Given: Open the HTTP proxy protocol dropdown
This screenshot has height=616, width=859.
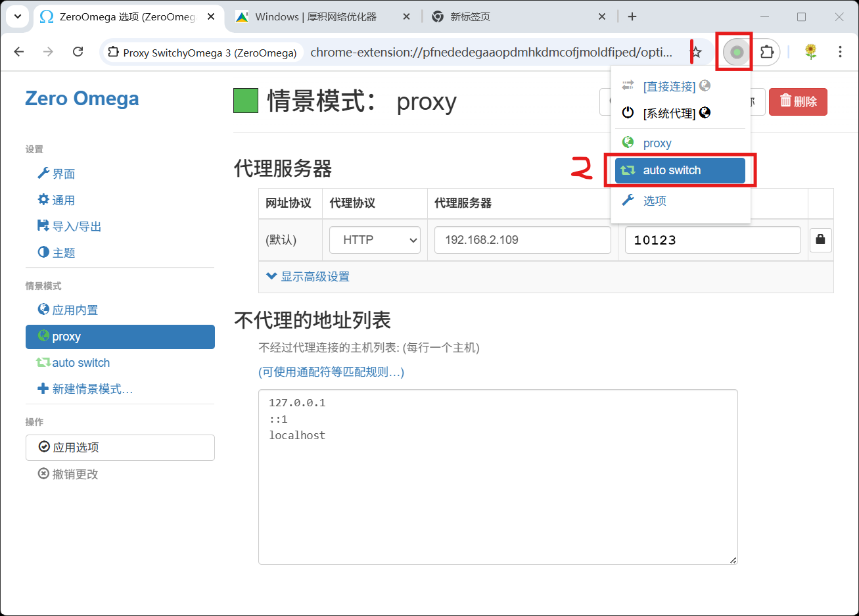Looking at the screenshot, I should point(375,240).
